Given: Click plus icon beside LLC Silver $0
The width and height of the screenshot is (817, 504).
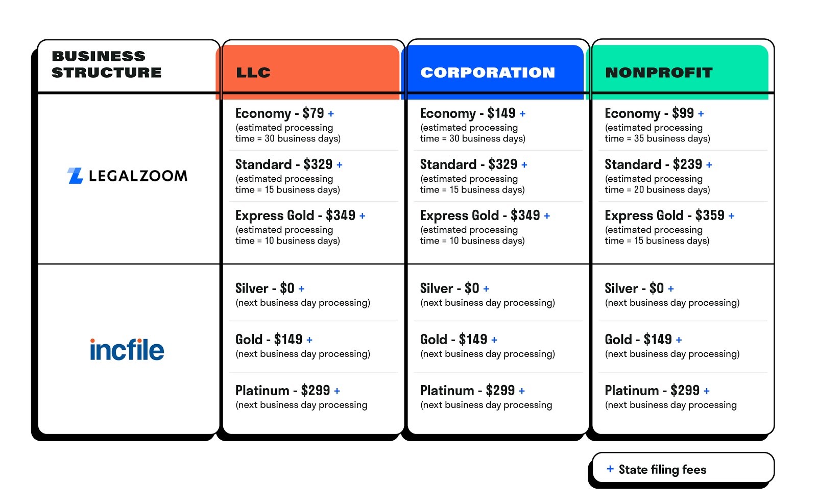Looking at the screenshot, I should (301, 289).
